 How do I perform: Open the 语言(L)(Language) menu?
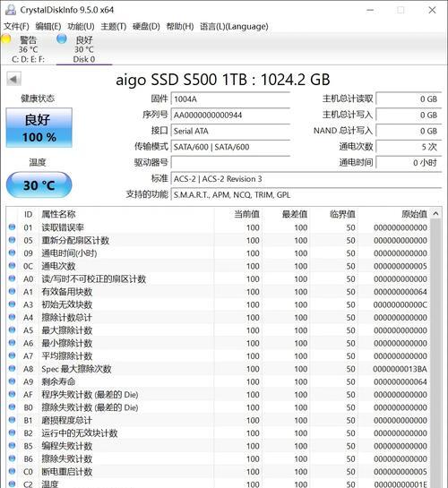[234, 27]
